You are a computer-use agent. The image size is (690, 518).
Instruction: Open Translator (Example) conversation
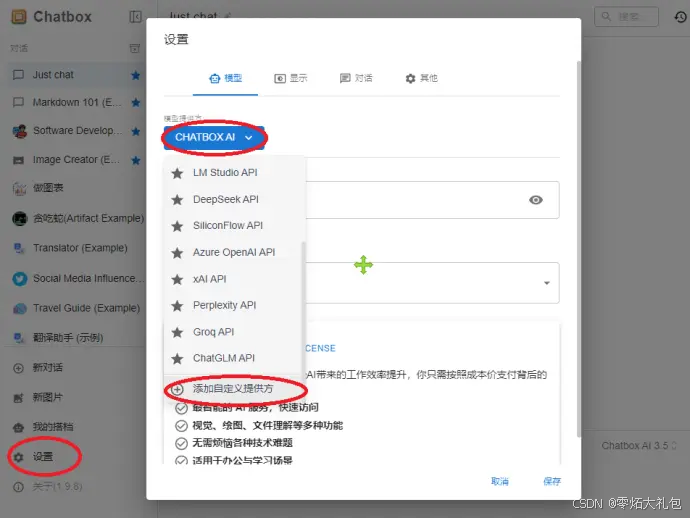[x=76, y=248]
